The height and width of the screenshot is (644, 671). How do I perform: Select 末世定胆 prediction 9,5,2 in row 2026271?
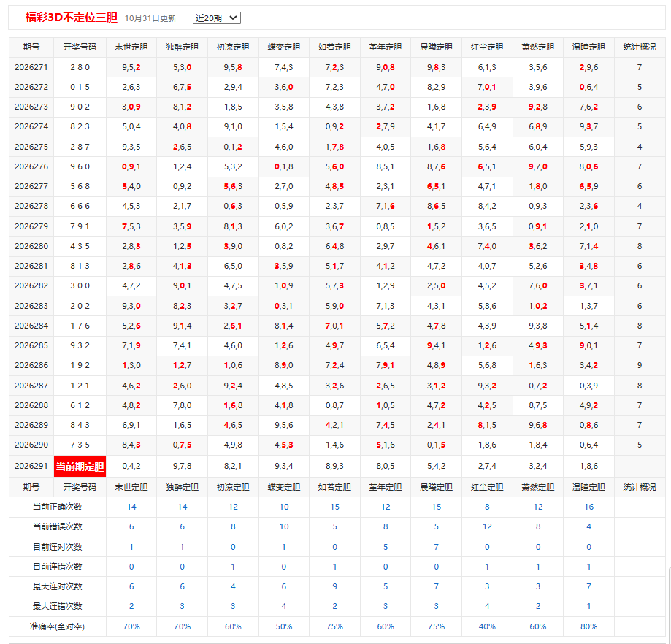[131, 67]
